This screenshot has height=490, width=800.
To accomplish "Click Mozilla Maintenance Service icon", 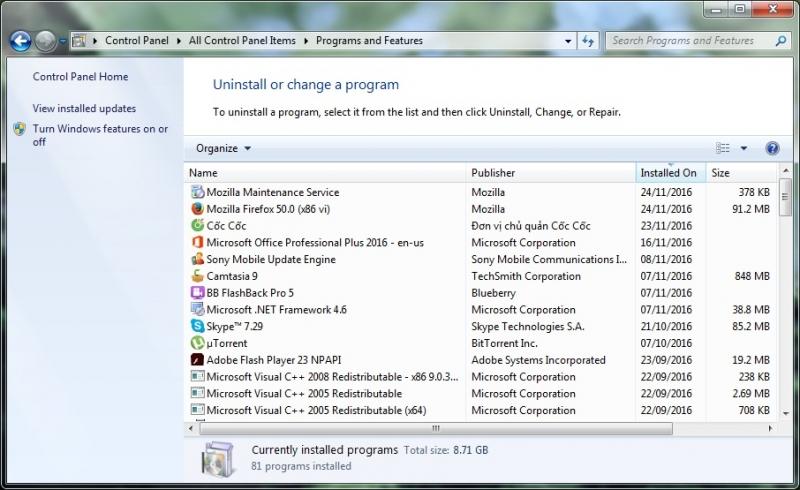I will point(197,192).
